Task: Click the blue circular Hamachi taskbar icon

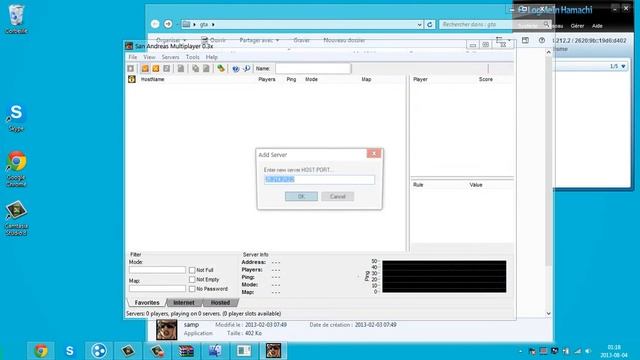Action: point(99,351)
